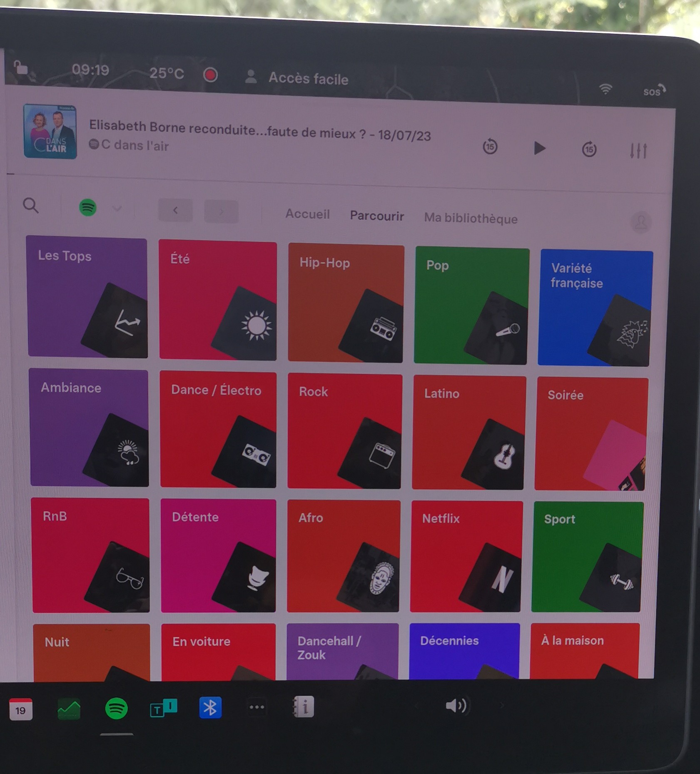Open the Spotify account profile icon
The width and height of the screenshot is (700, 774).
(641, 222)
